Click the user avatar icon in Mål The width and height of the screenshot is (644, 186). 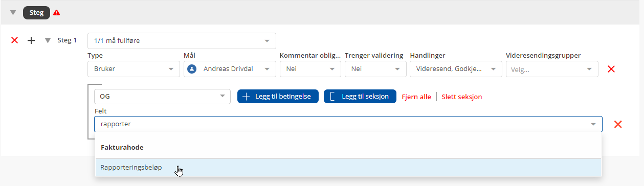192,69
